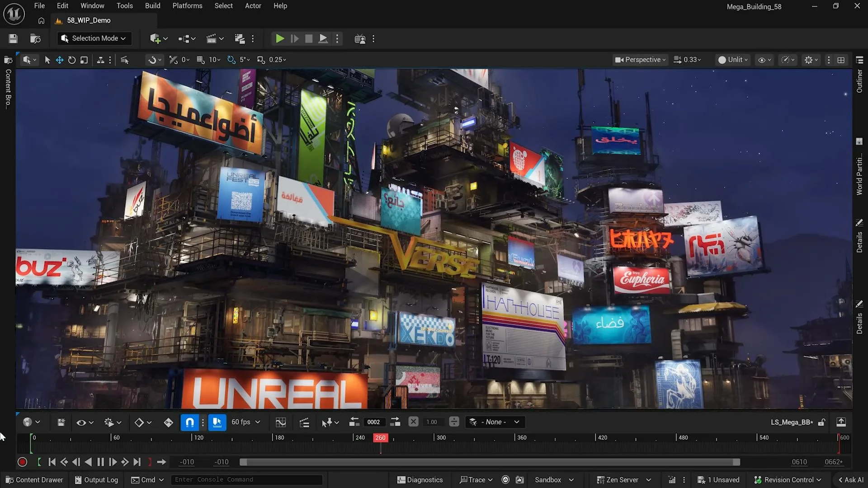This screenshot has width=868, height=488.
Task: Open the Platforms menu
Action: coord(187,6)
